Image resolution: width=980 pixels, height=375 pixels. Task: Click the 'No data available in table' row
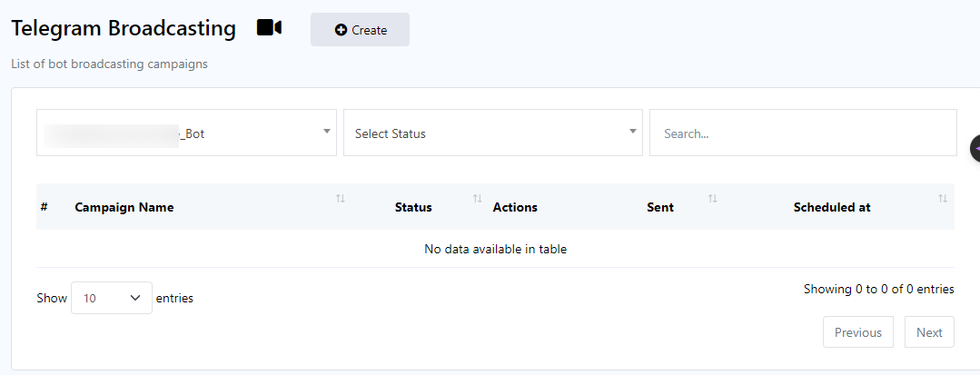(495, 249)
